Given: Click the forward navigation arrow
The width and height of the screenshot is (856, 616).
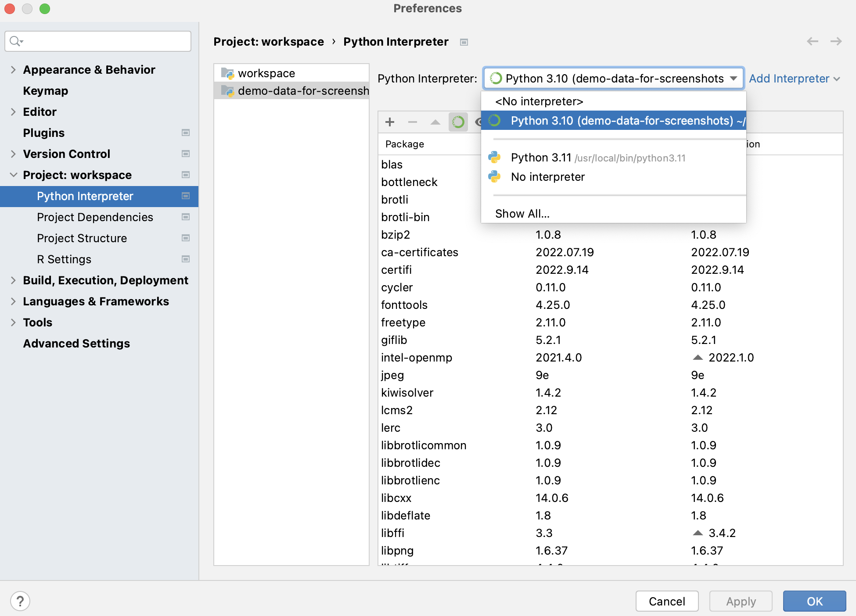Looking at the screenshot, I should pos(836,41).
